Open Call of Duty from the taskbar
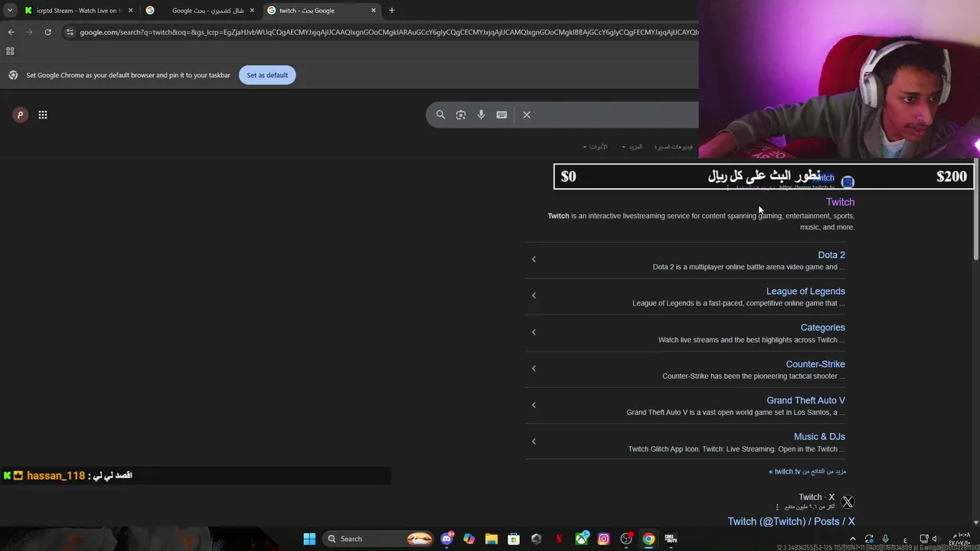This screenshot has height=551, width=980. coord(671,539)
